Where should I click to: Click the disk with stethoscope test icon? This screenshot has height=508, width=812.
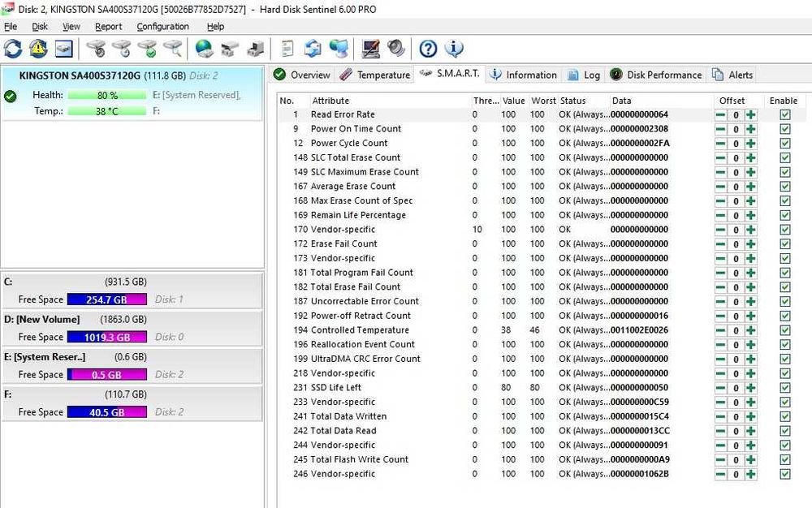(x=96, y=50)
